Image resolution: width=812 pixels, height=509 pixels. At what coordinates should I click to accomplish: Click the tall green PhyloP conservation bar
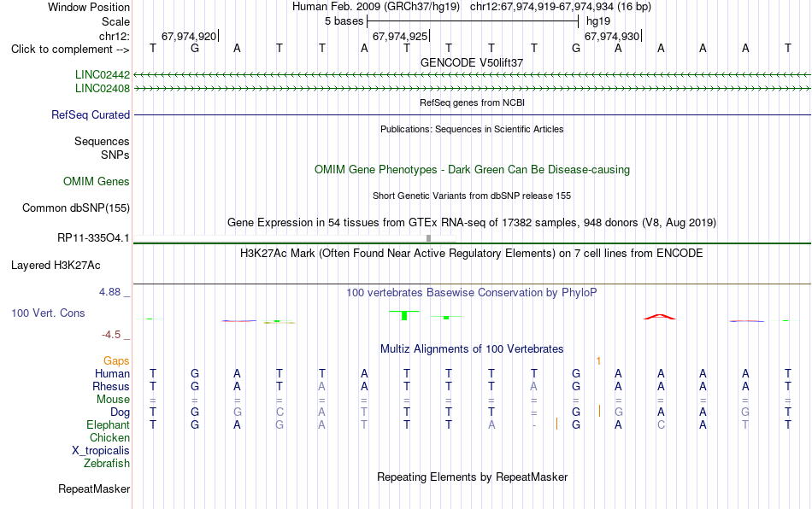[404, 315]
